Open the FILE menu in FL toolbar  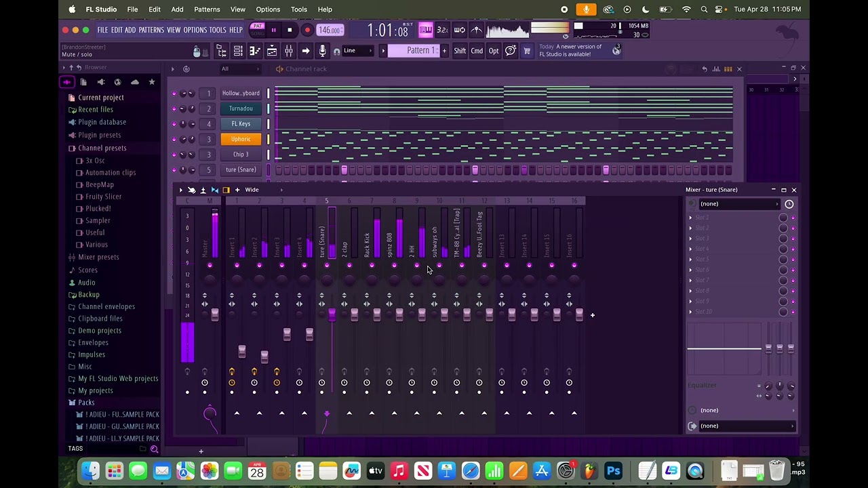click(102, 30)
